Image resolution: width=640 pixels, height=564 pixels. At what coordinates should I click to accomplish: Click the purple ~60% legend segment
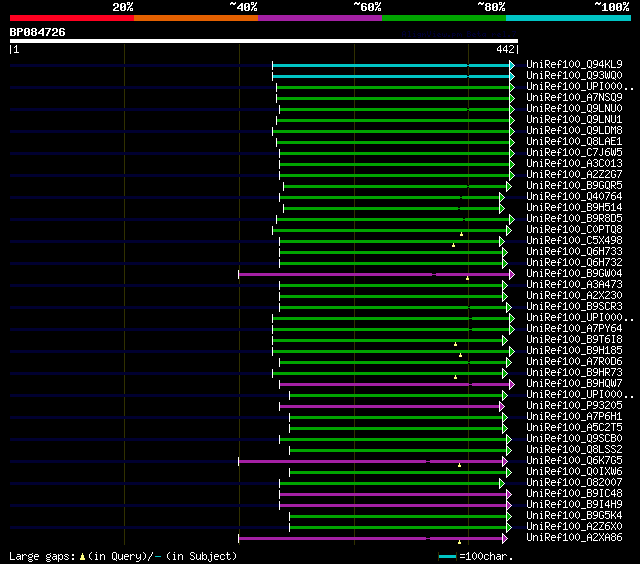click(320, 18)
